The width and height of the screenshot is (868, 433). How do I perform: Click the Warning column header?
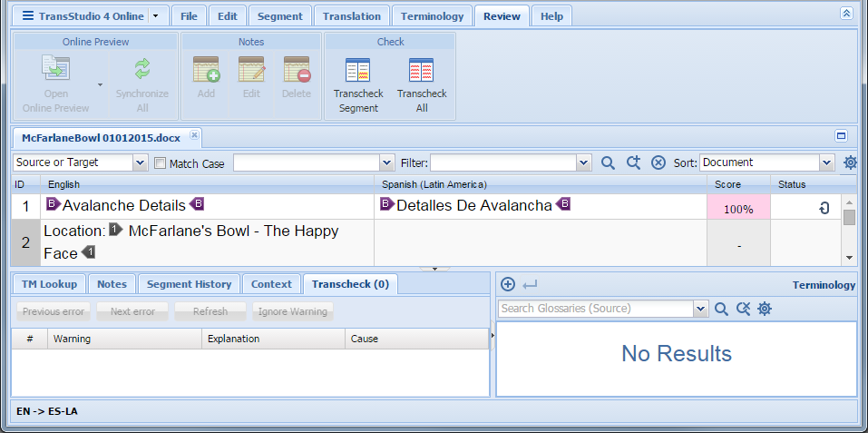(x=124, y=339)
